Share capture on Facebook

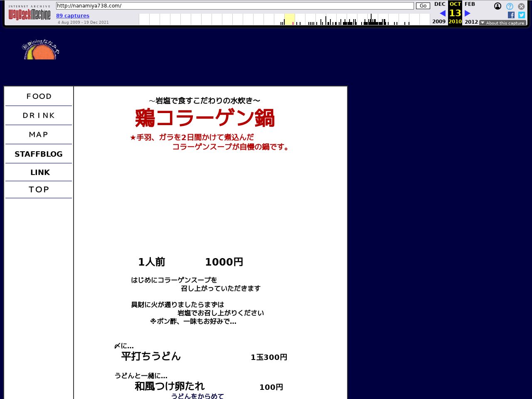tap(511, 15)
